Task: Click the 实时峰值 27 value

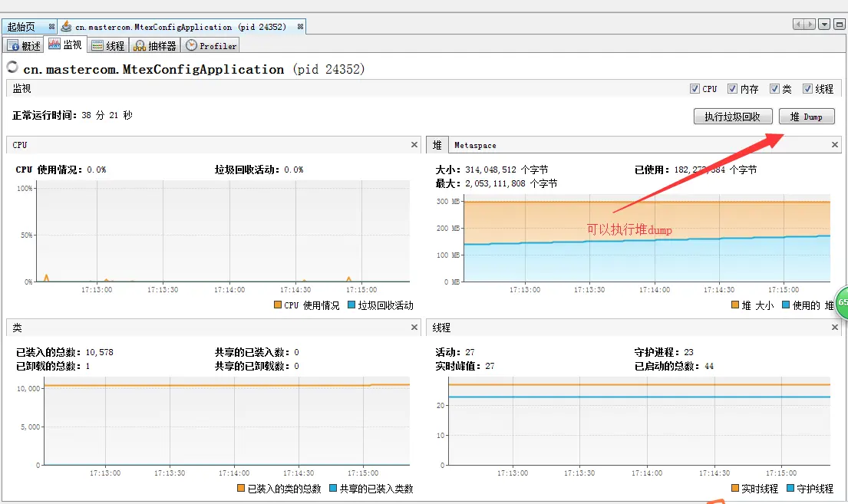Action: point(490,366)
